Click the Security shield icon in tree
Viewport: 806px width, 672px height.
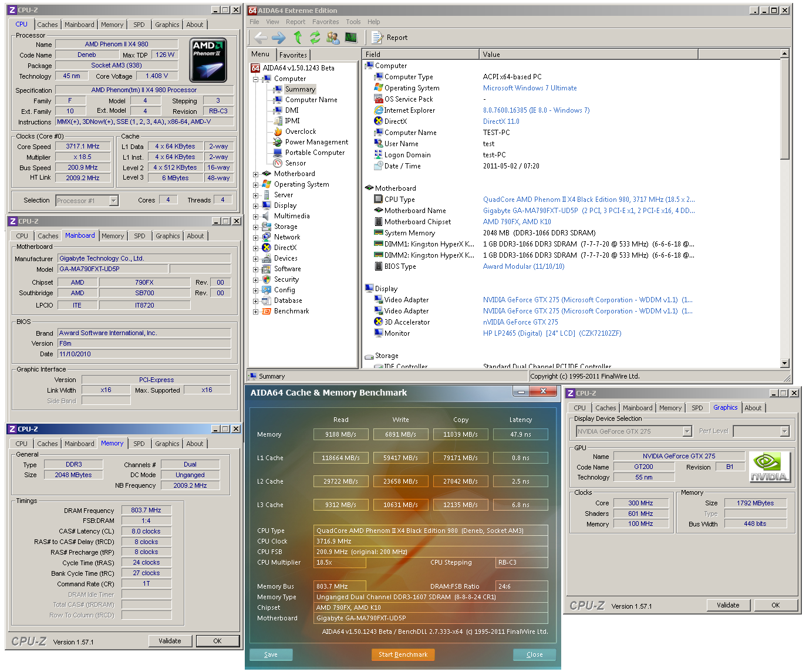[267, 279]
